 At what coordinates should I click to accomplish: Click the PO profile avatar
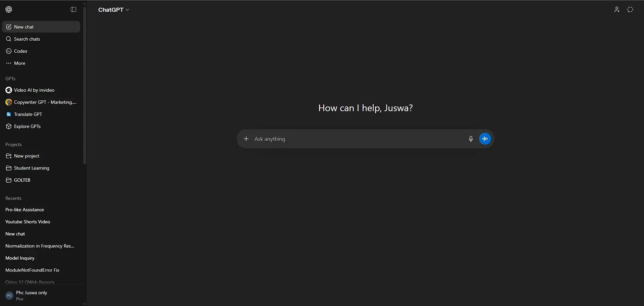(x=9, y=296)
